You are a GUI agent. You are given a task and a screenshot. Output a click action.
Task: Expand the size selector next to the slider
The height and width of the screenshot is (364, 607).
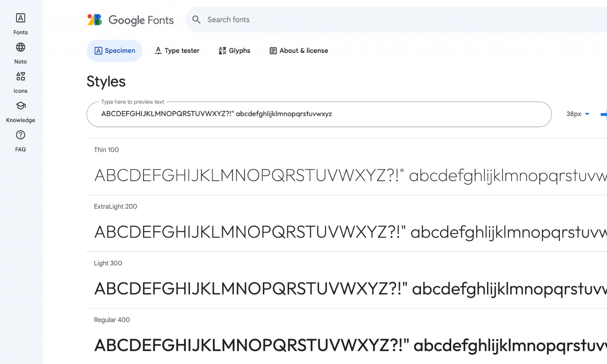click(577, 114)
